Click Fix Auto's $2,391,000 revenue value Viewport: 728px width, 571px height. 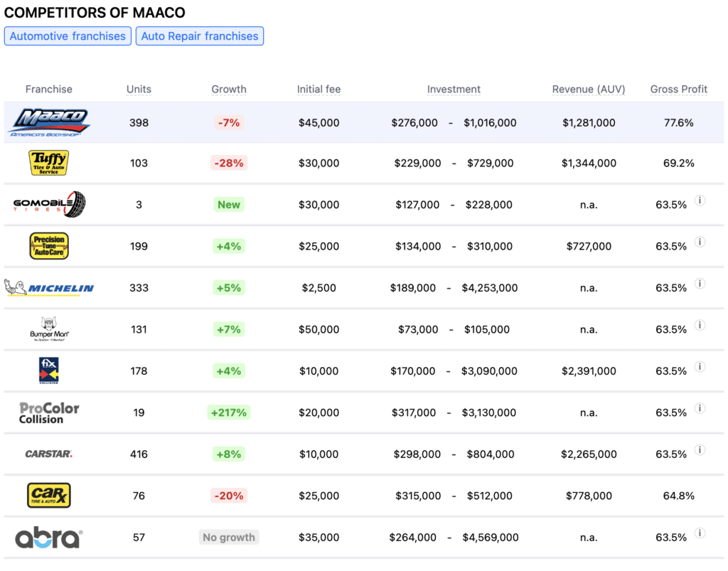tap(589, 371)
